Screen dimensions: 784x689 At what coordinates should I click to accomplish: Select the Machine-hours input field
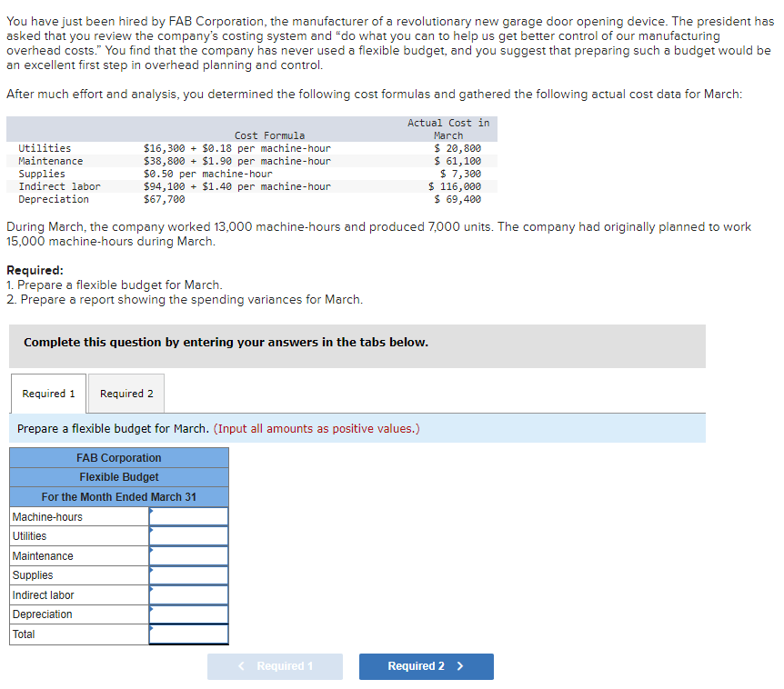click(x=188, y=516)
